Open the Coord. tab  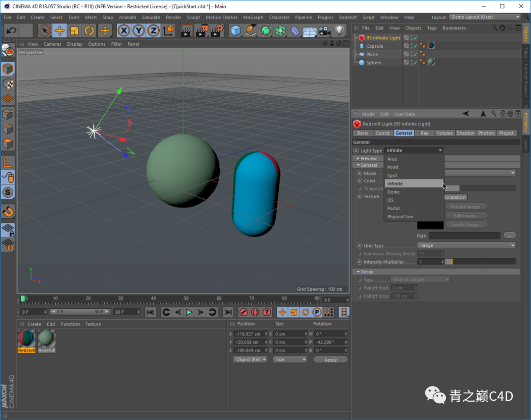pyautogui.click(x=383, y=133)
